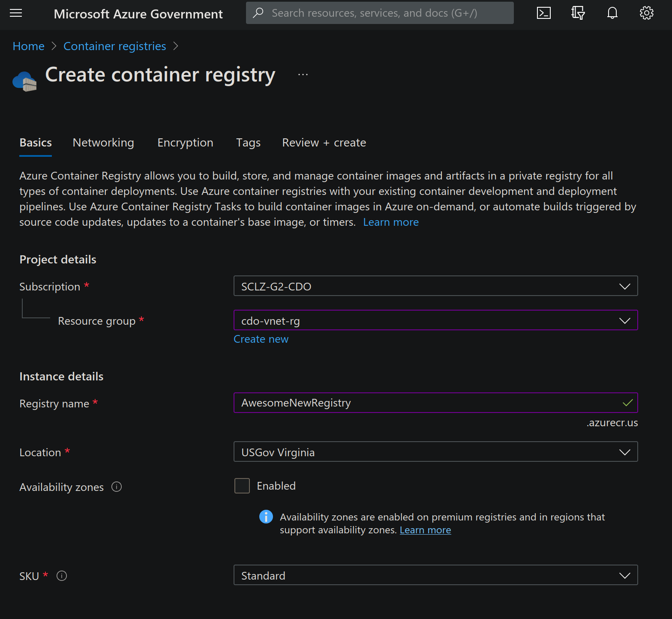The width and height of the screenshot is (672, 619).
Task: Open the notifications bell
Action: click(612, 13)
